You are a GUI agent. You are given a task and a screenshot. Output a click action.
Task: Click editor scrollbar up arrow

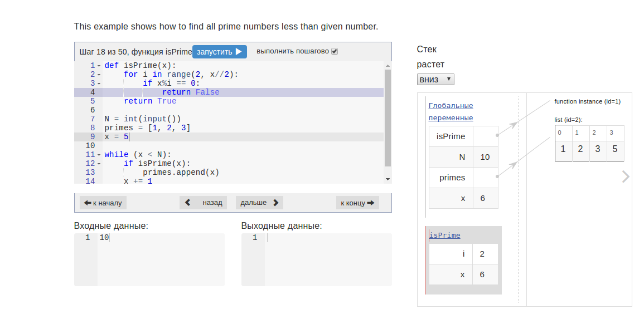pyautogui.click(x=388, y=65)
